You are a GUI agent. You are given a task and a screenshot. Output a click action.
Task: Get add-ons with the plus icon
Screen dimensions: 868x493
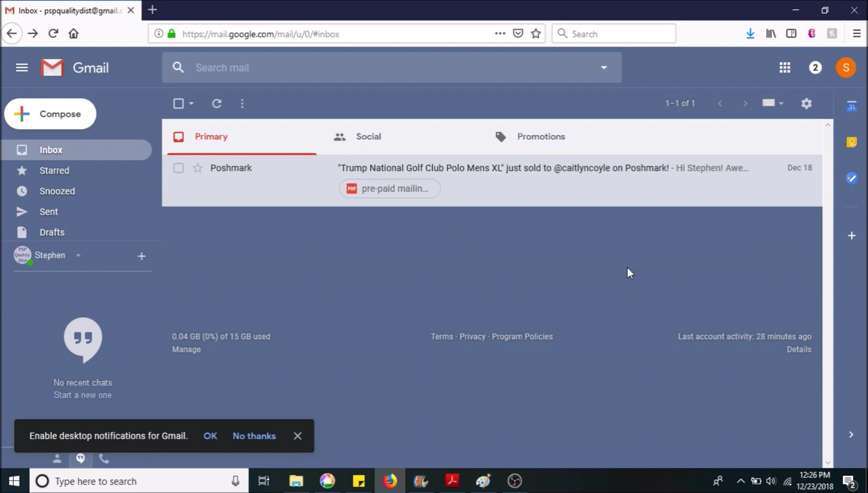851,236
